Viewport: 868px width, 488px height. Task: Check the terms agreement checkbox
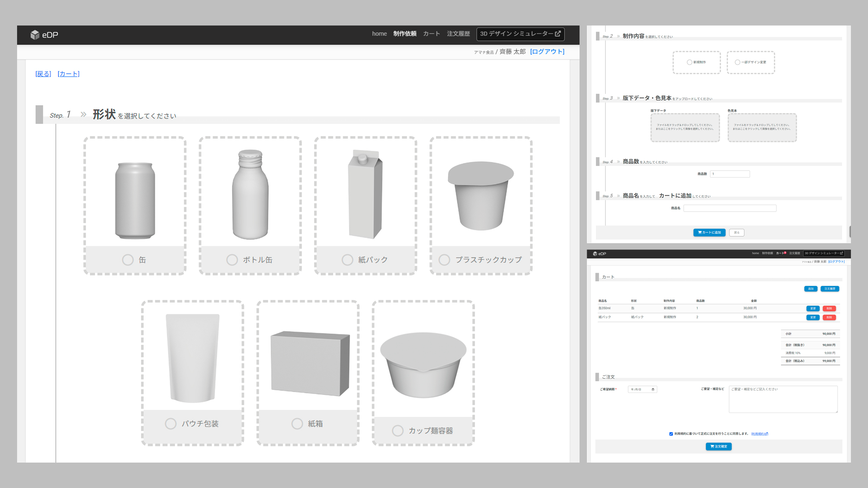tap(670, 434)
